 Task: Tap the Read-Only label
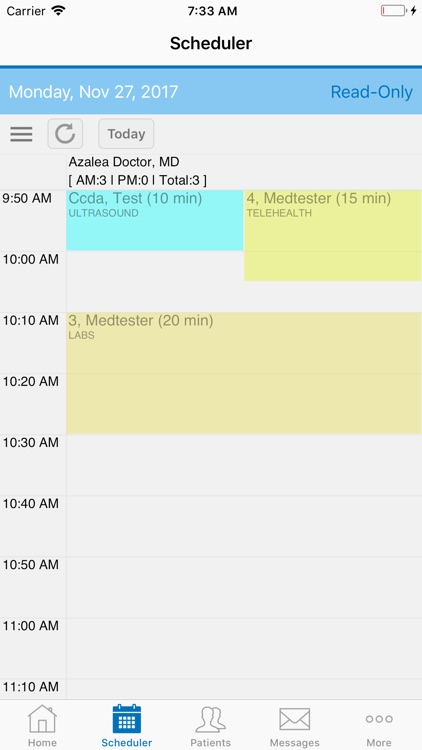[372, 92]
